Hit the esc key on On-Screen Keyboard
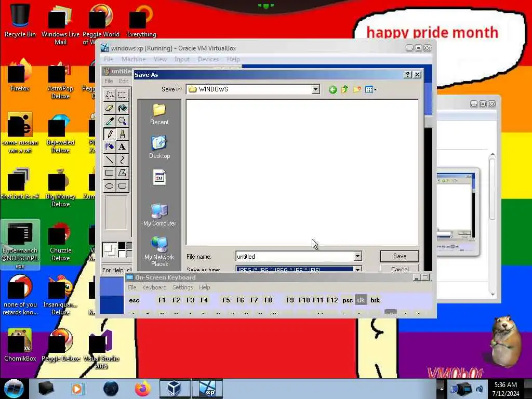The image size is (532, 399). (x=134, y=300)
